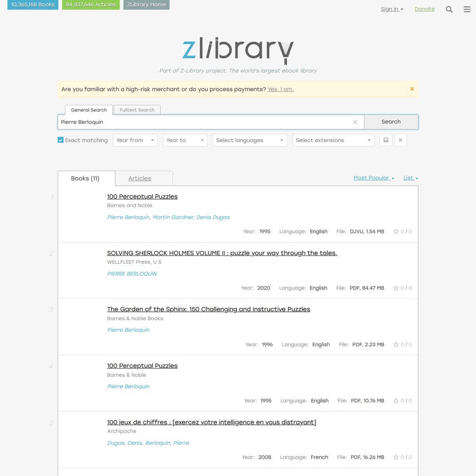Open the Articles results tab
476x476 pixels.
coord(139,178)
